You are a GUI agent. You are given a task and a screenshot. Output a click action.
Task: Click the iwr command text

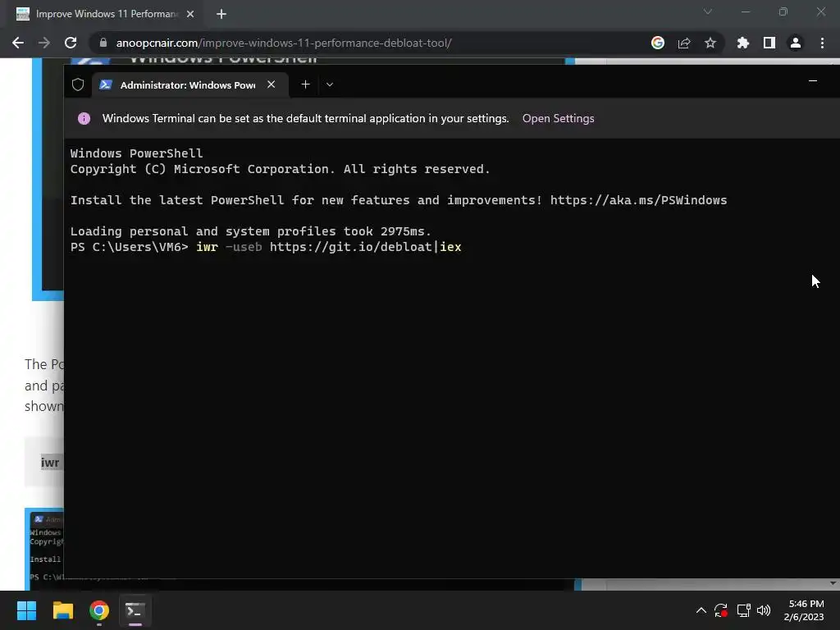pos(208,247)
